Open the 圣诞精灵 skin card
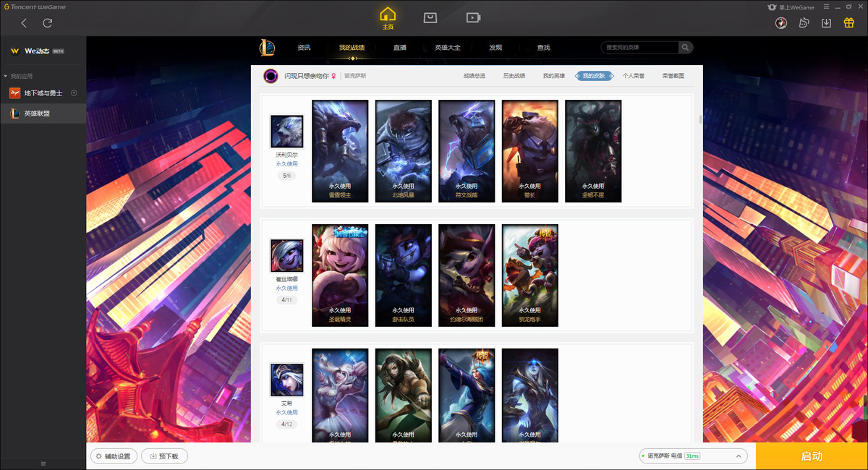868x470 pixels. pos(340,275)
